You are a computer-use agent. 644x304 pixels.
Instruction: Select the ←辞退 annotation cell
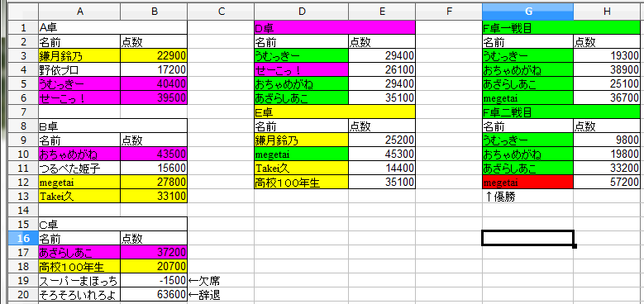pyautogui.click(x=221, y=294)
